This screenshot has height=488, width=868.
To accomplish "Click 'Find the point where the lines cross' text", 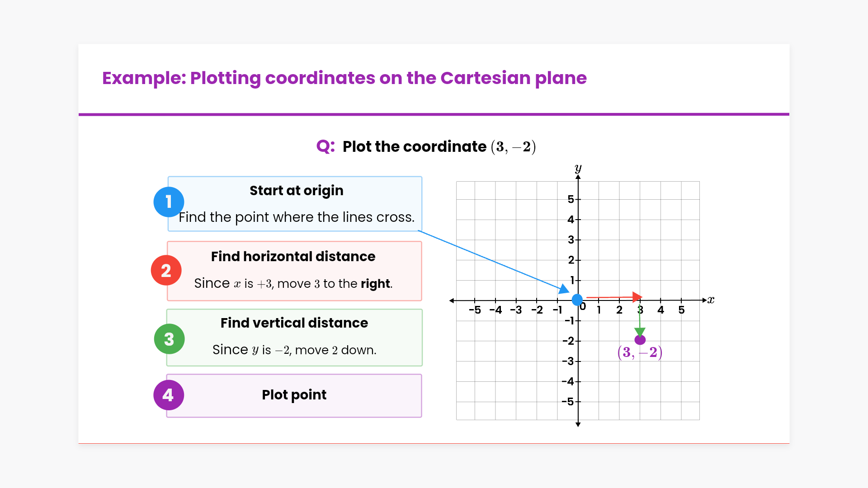I will (297, 217).
